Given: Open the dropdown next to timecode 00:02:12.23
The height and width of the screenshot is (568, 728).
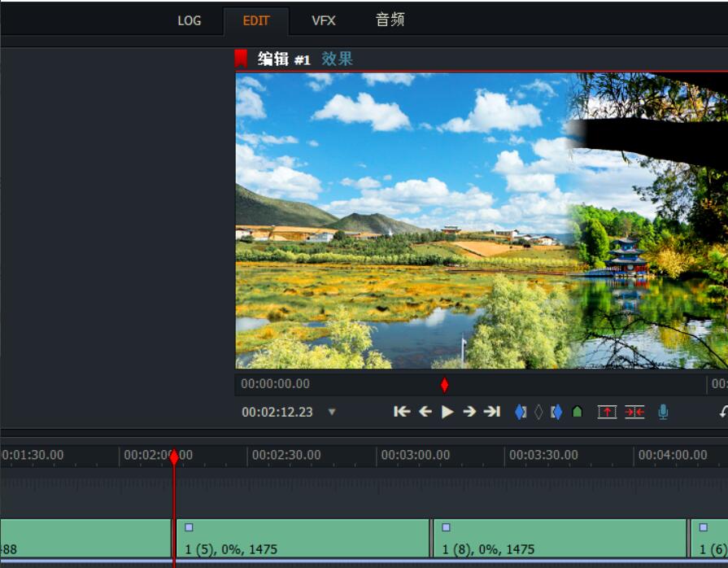Looking at the screenshot, I should tap(332, 412).
